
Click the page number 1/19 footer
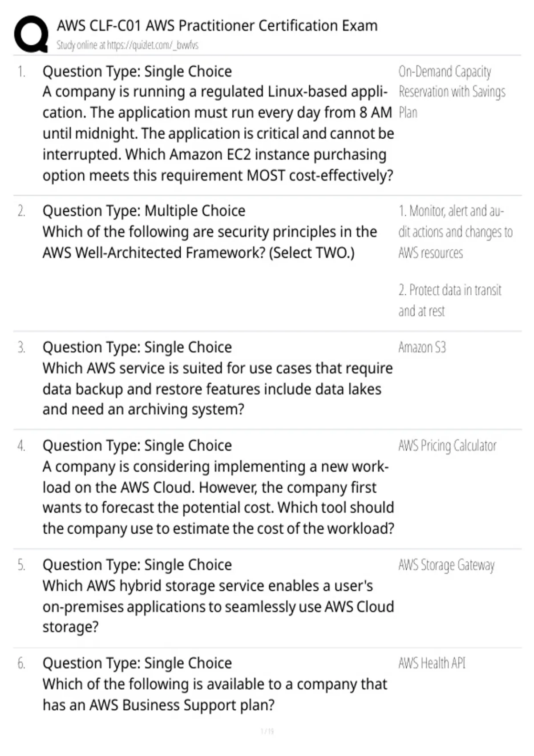coord(267,731)
